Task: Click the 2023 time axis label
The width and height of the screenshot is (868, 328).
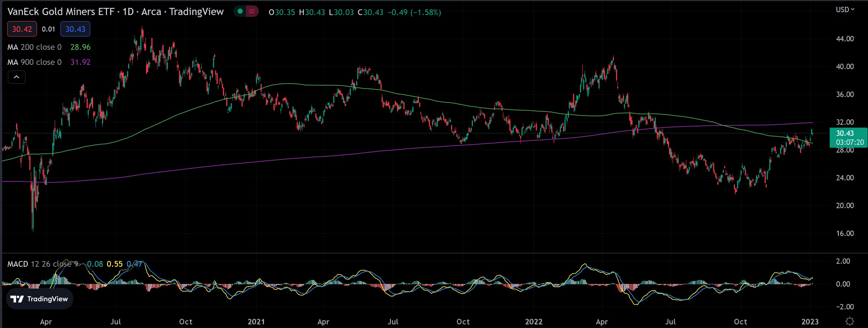Action: coord(810,322)
